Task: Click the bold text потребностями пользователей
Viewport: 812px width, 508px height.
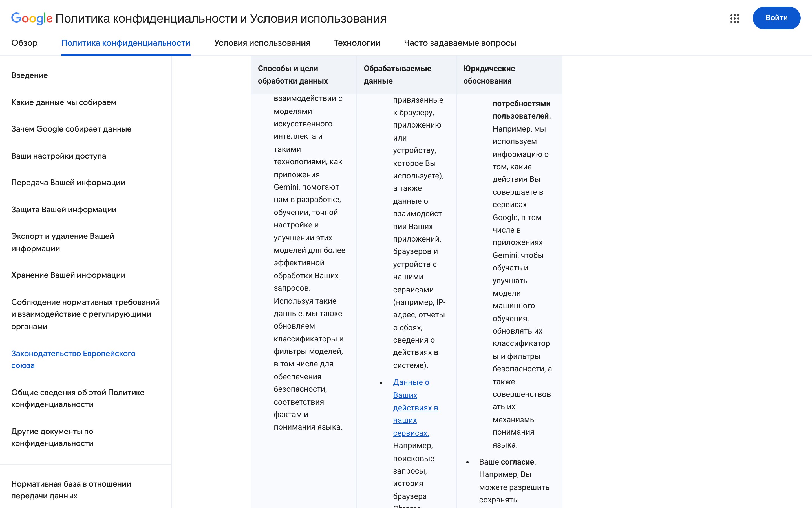Action: (522, 110)
